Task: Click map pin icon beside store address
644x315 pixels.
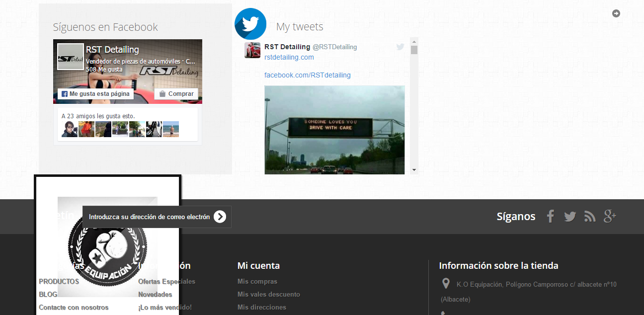Action: [x=446, y=284]
